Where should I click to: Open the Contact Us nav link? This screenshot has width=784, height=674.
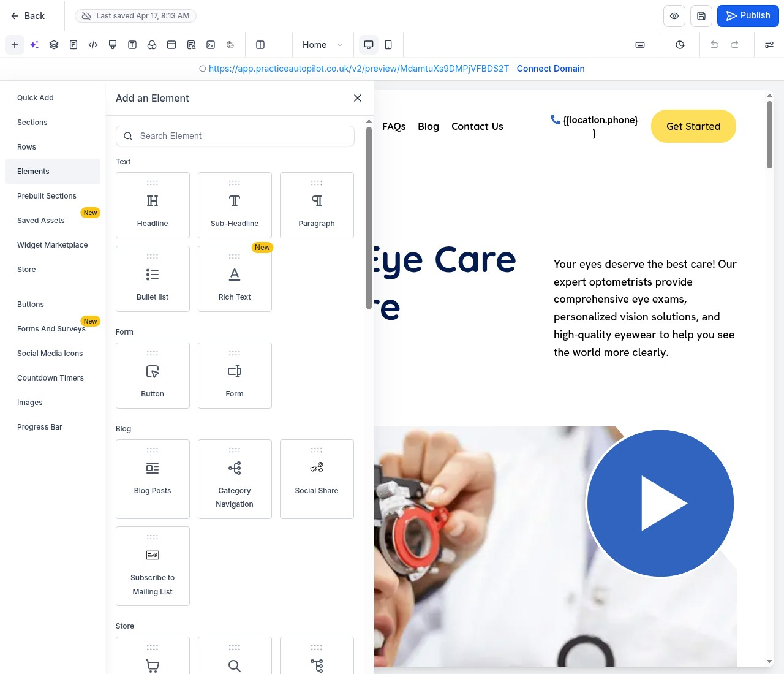[x=477, y=126]
